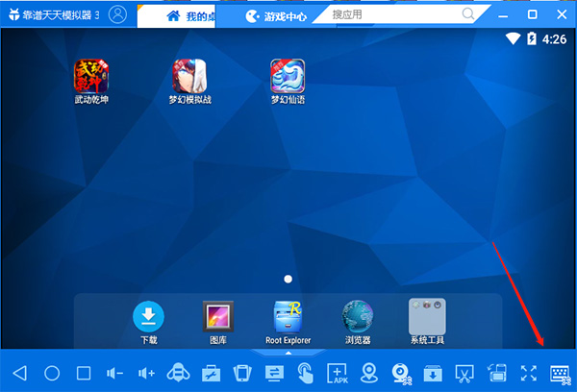Lower the volume with the speaker minus icon
The width and height of the screenshot is (577, 392).
coord(114,374)
